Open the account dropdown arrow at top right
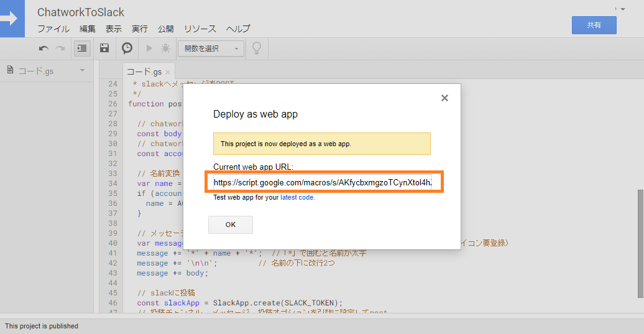Screen dimensions: 644x334 [623, 9]
